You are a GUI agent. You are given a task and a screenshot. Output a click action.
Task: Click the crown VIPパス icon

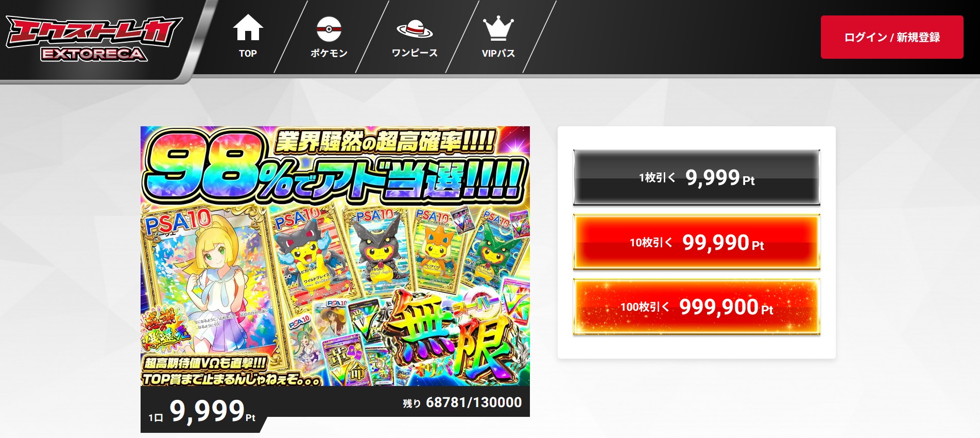tap(498, 28)
